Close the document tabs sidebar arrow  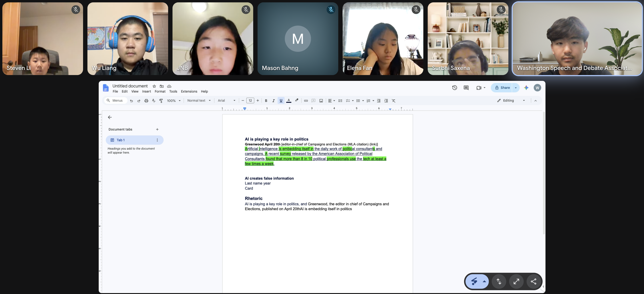[110, 117]
